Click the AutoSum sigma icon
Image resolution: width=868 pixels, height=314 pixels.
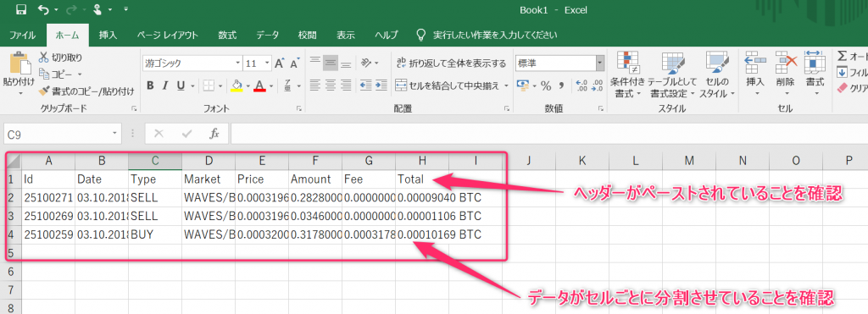pyautogui.click(x=842, y=57)
